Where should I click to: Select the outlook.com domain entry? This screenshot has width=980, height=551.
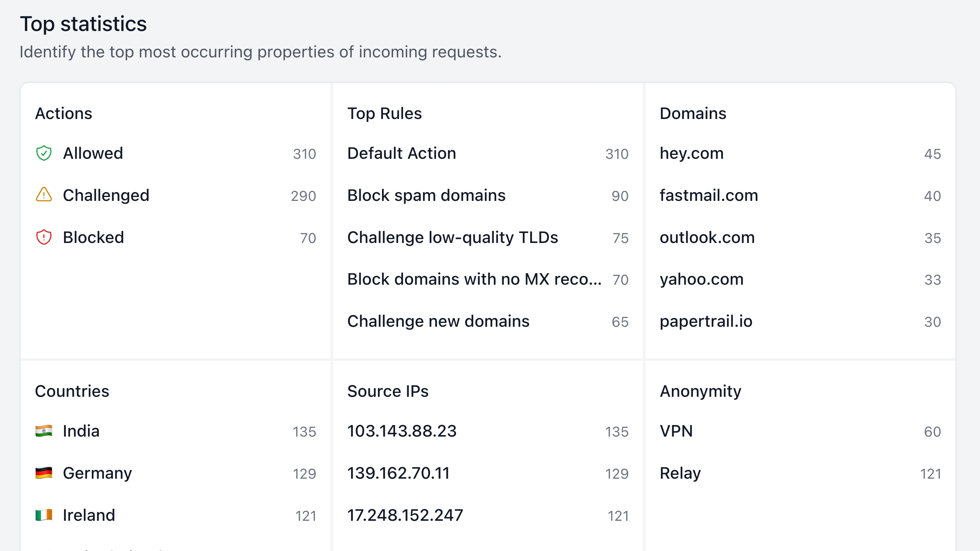(707, 238)
